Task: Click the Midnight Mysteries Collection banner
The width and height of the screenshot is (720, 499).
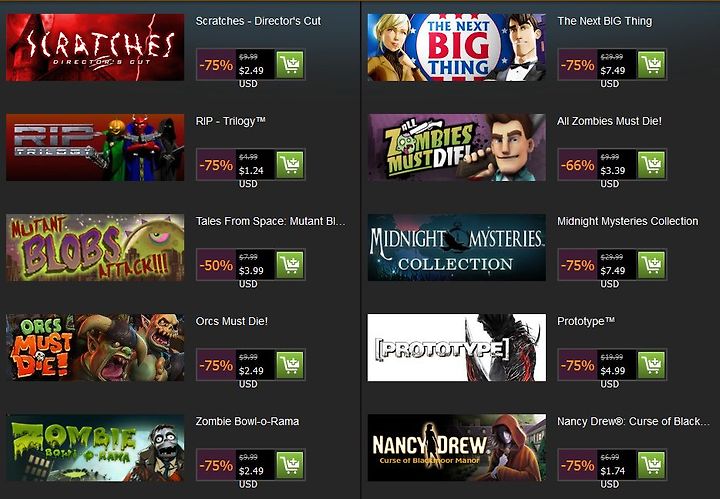Action: (x=456, y=247)
